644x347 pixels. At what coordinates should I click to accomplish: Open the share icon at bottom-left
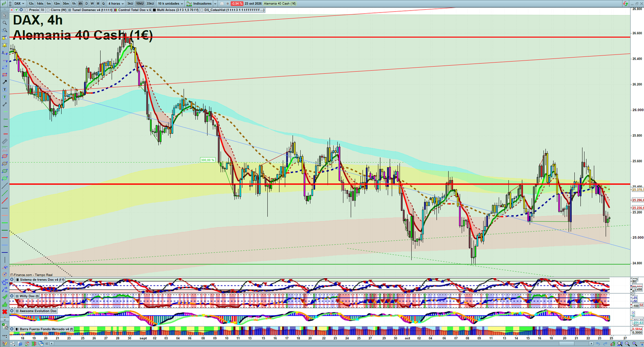tap(12, 344)
